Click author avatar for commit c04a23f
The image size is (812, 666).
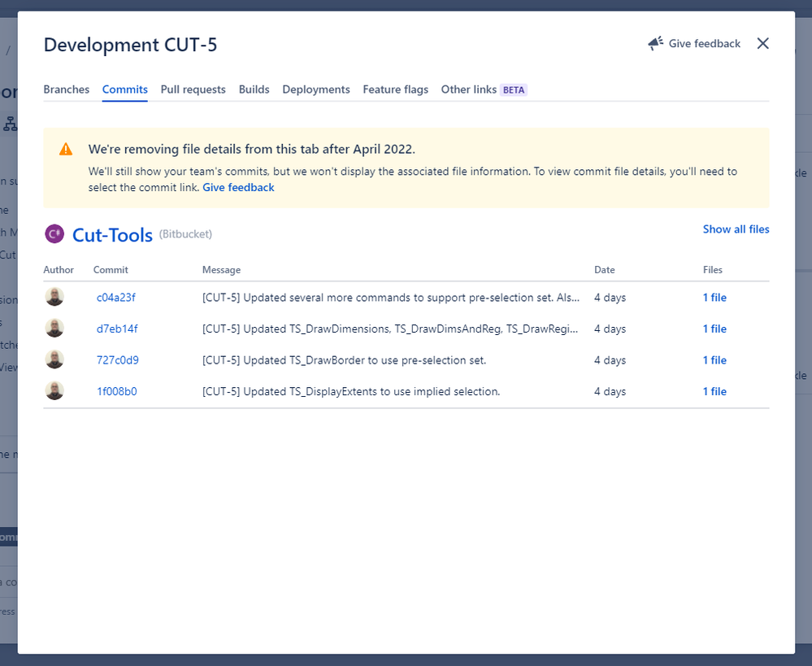pos(54,297)
